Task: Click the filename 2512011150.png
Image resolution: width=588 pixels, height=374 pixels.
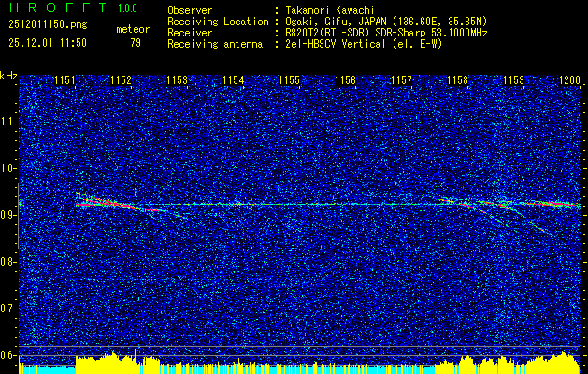Action: [x=48, y=25]
